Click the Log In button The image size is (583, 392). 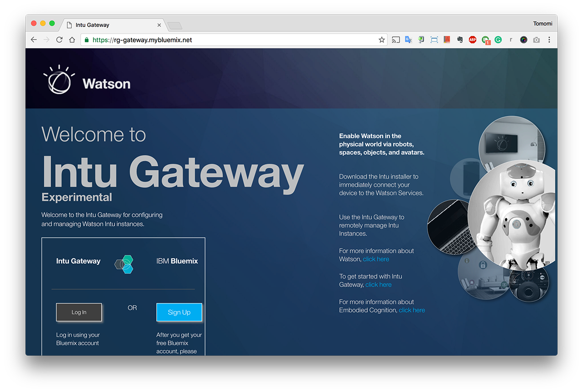coord(79,312)
